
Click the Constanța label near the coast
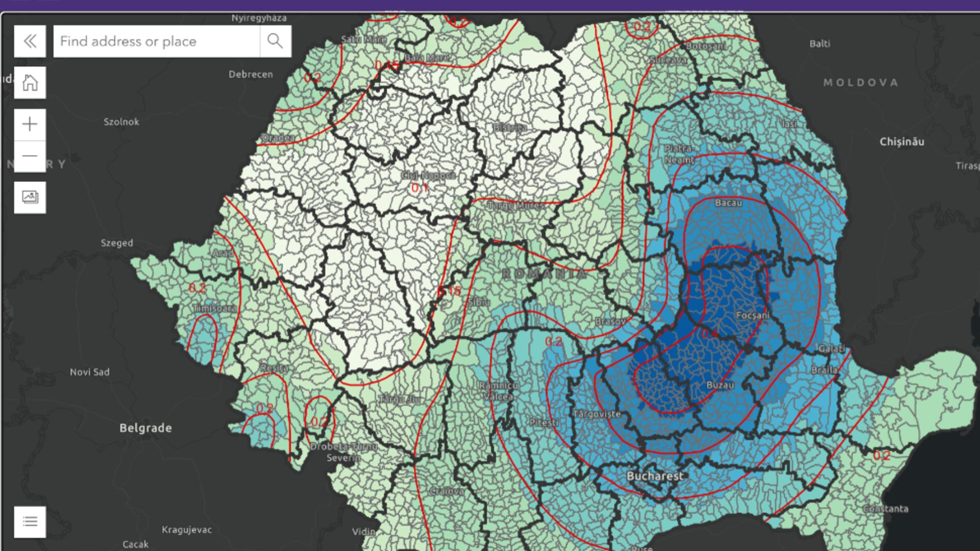coord(886,509)
